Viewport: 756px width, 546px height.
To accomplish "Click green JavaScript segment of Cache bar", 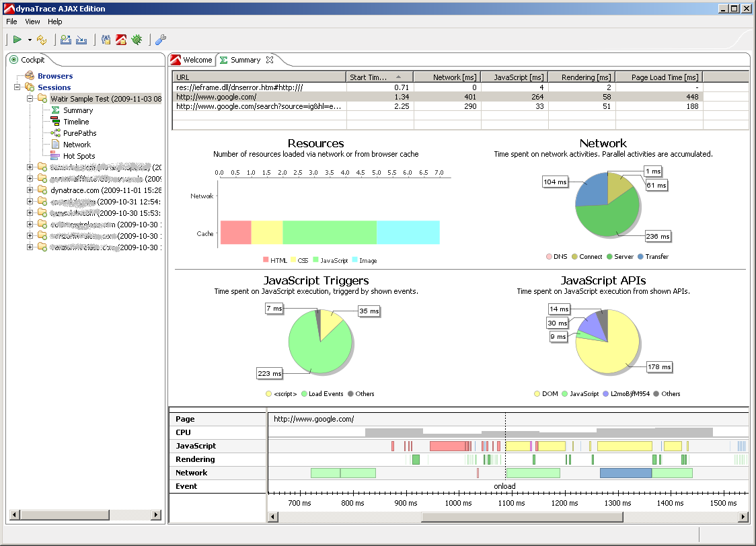I will 330,232.
